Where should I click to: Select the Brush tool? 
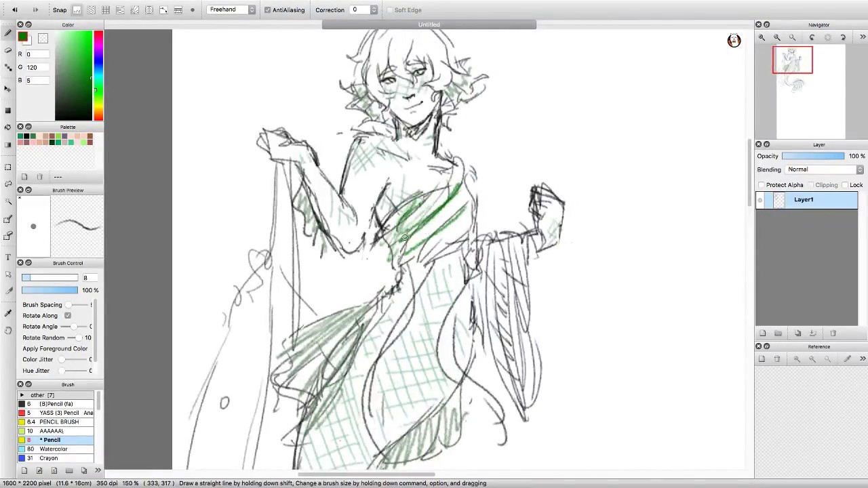pos(8,32)
